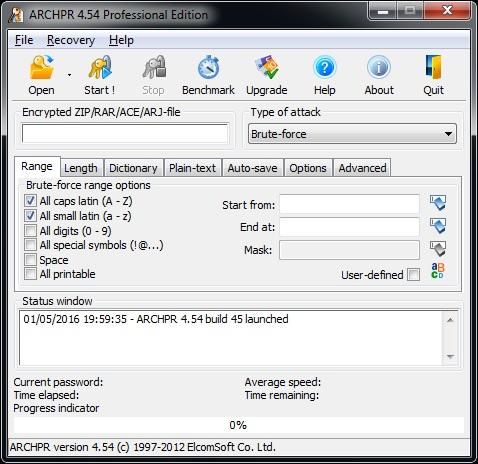Viewport: 478px width, 464px height.
Task: Enable All digits (0 - 9)
Action: [x=30, y=231]
